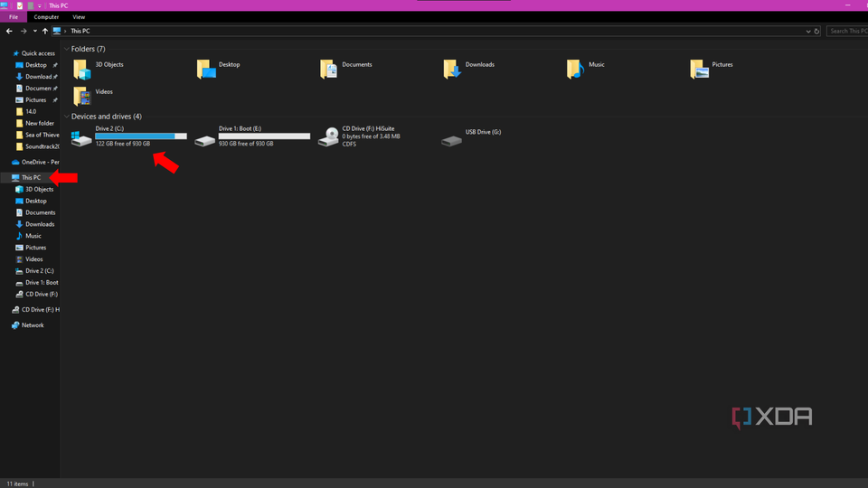Click Drive 1: Boot (E:) storage usage bar
Image resolution: width=868 pixels, height=488 pixels.
coord(264,136)
